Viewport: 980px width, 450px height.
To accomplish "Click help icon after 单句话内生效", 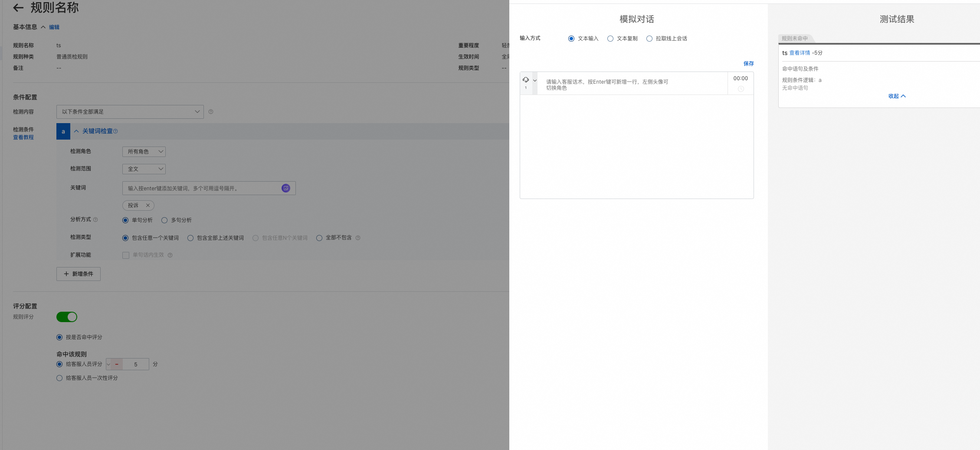I will pyautogui.click(x=170, y=255).
